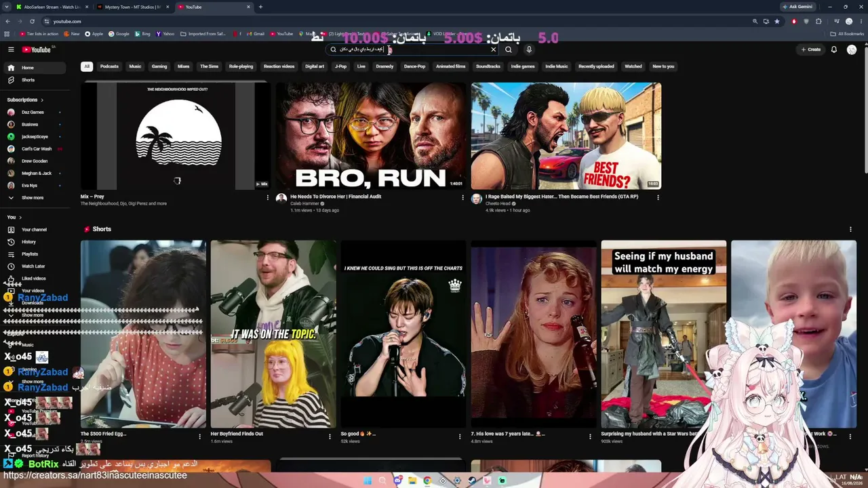This screenshot has height=488, width=868.
Task: Select the Gaming filter chip
Action: [159, 66]
